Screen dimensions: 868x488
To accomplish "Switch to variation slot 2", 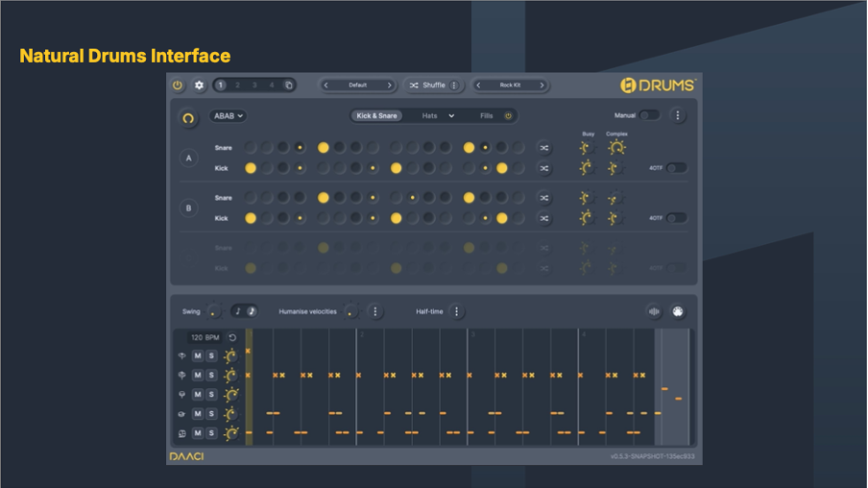I will coord(237,85).
